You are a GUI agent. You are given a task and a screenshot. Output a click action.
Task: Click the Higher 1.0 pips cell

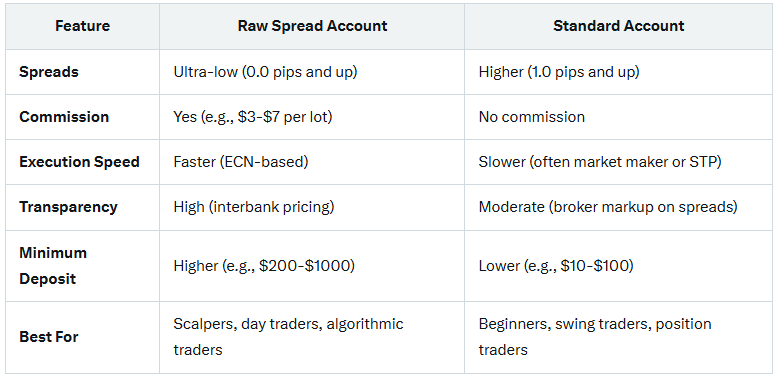pos(559,72)
